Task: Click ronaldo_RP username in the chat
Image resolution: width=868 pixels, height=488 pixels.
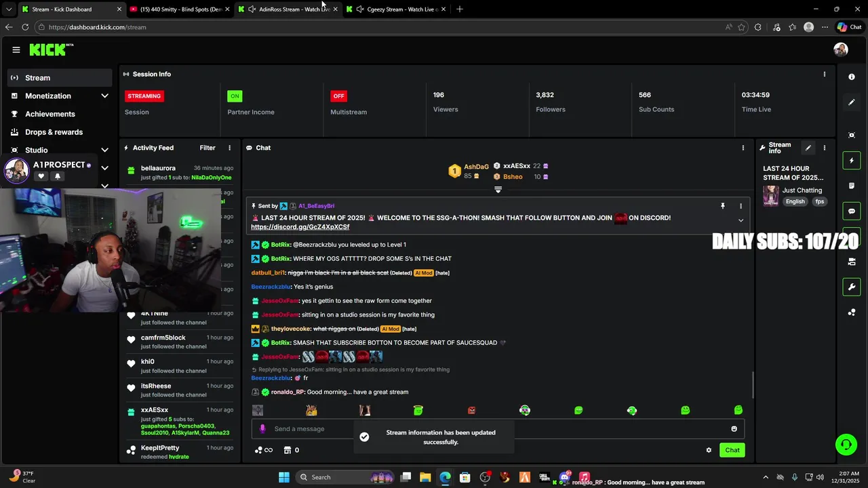Action: pyautogui.click(x=288, y=392)
